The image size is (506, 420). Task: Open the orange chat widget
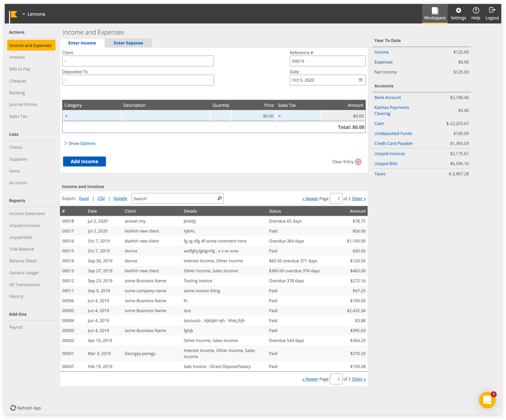tap(487, 400)
